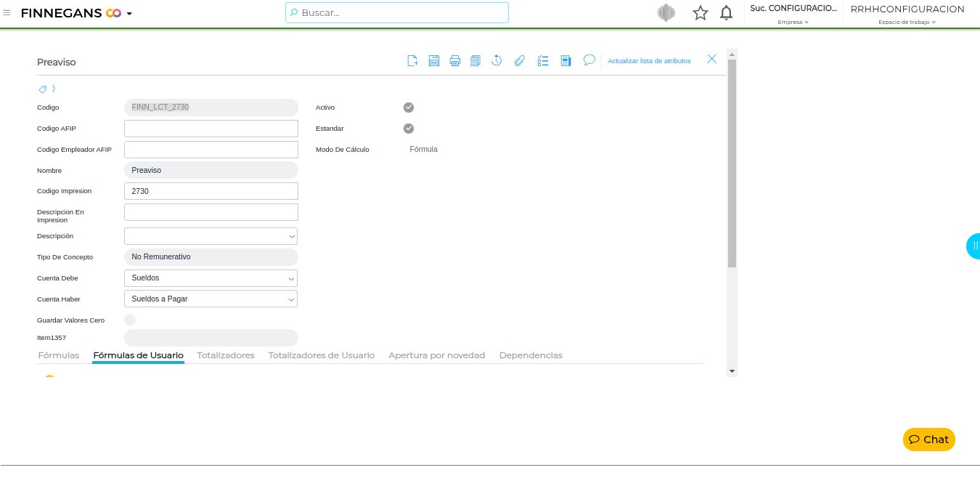
Task: Save the Preaviso record
Action: click(x=434, y=61)
